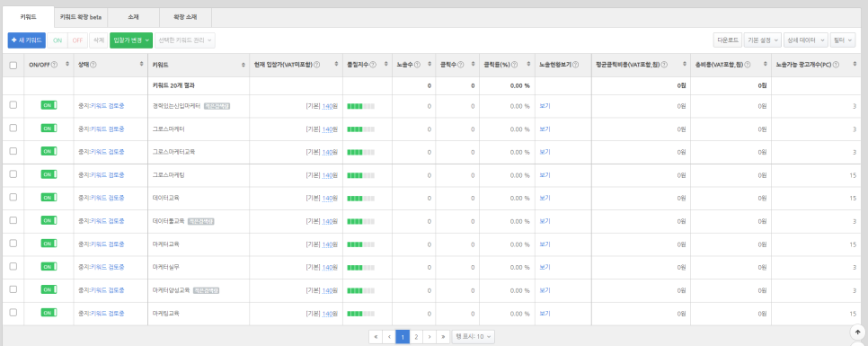868x346 pixels.
Task: Toggle ON switch for 마케터실무 keyword
Action: 49,267
